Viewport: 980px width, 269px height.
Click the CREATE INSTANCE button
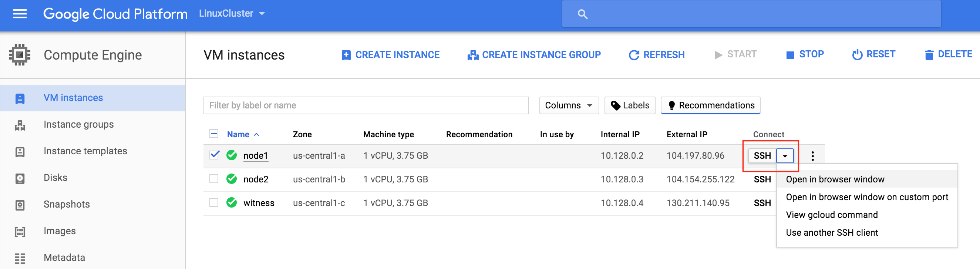coord(390,55)
